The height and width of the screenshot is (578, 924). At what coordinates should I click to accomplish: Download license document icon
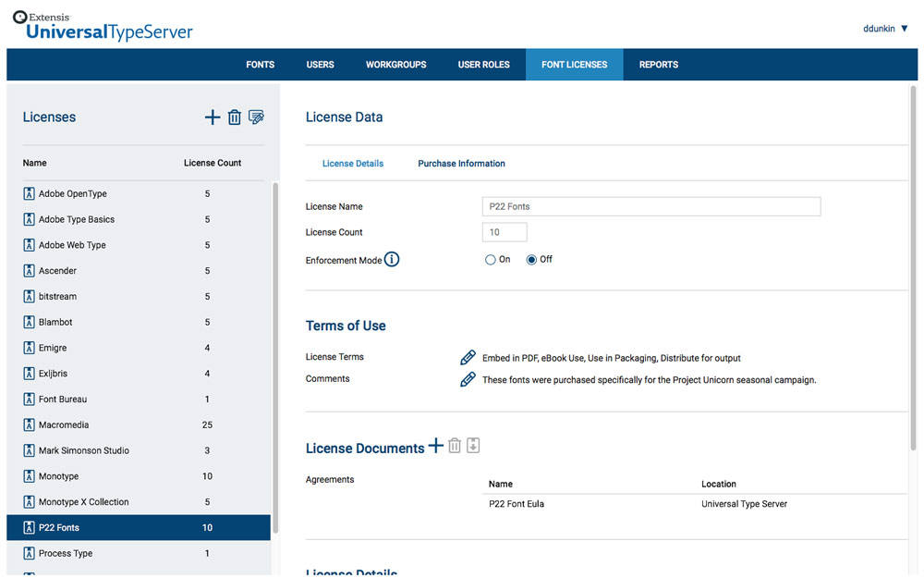click(473, 446)
